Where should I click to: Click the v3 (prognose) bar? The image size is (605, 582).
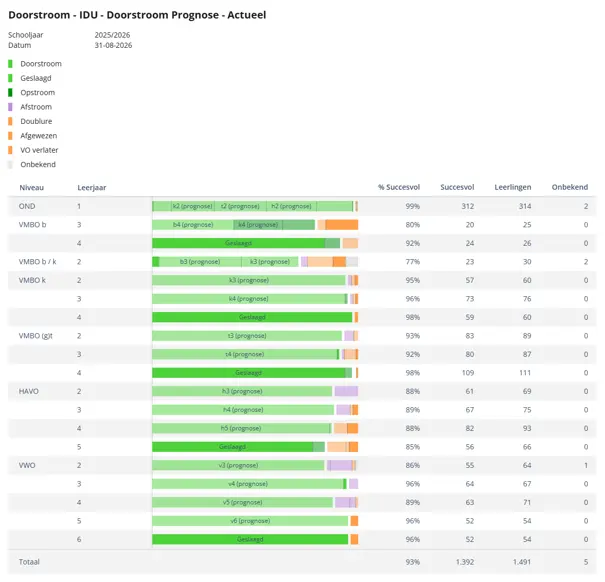(x=238, y=465)
